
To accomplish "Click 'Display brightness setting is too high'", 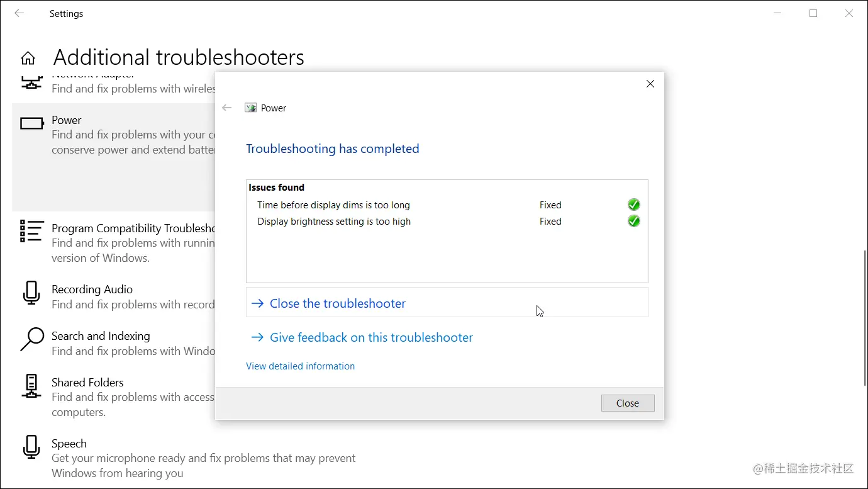I will point(334,222).
